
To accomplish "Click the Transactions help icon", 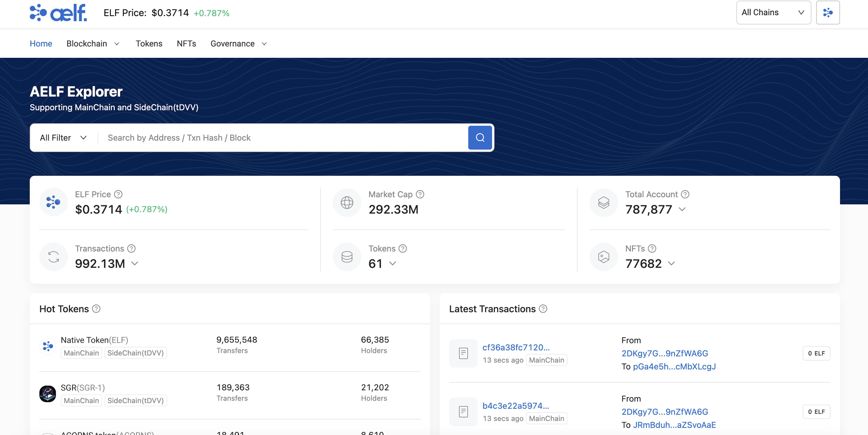I will pos(131,249).
